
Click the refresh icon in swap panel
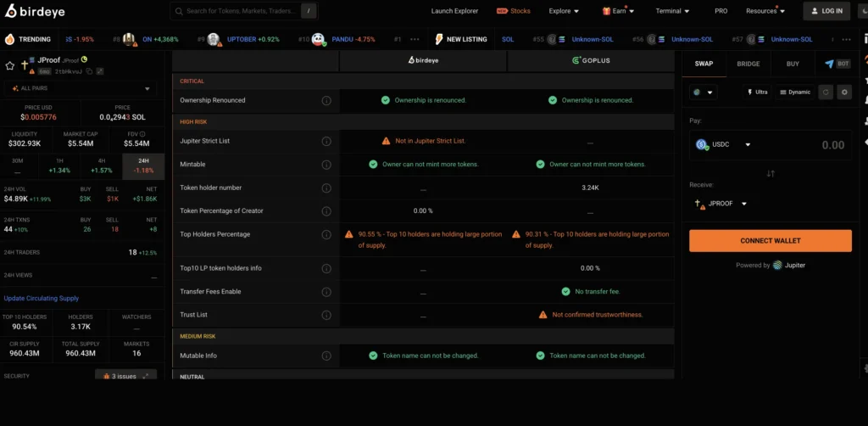(x=826, y=92)
